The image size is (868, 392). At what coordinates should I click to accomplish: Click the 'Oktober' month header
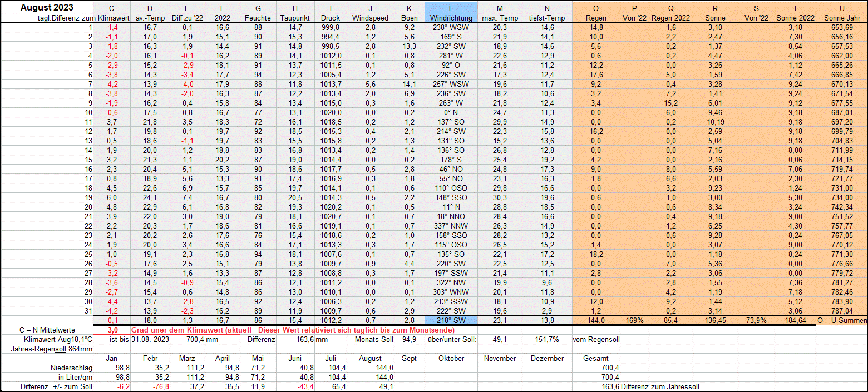[451, 358]
